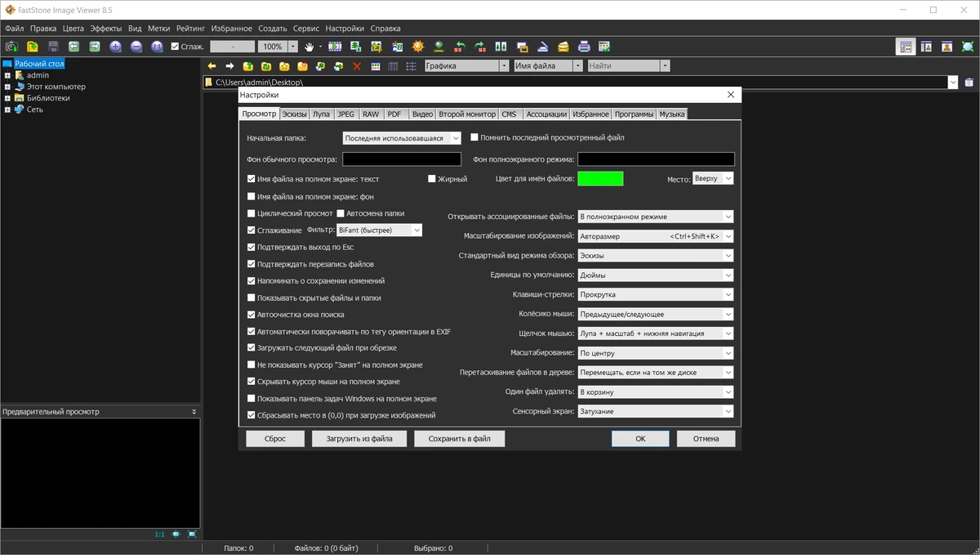Click the Отмена button
980x555 pixels.
(x=706, y=439)
